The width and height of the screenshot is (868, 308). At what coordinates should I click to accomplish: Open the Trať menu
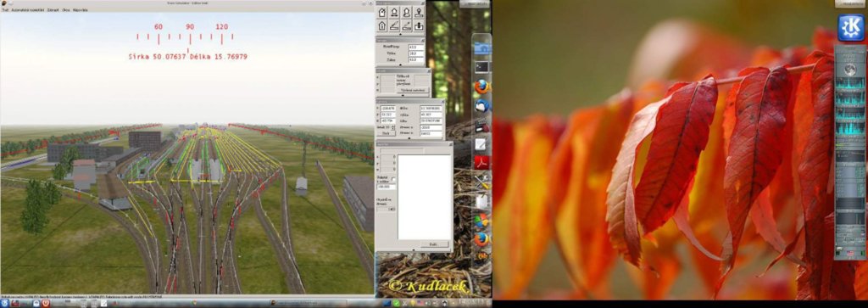click(x=5, y=10)
